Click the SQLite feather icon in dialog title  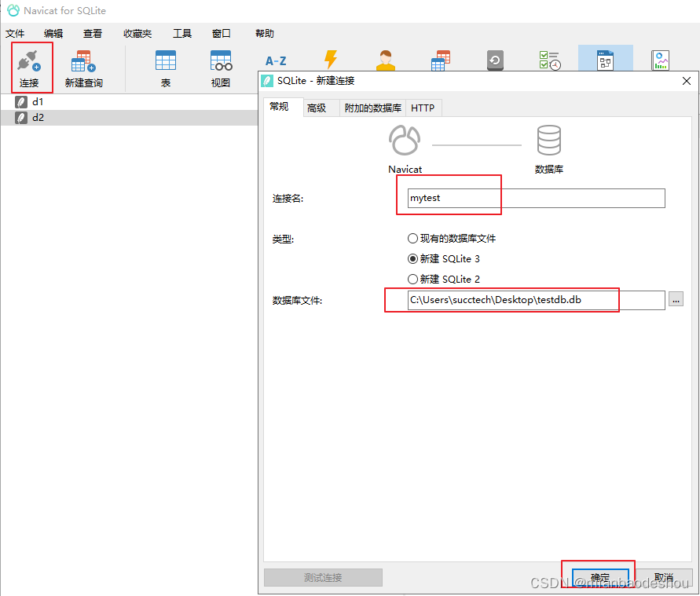(x=267, y=81)
